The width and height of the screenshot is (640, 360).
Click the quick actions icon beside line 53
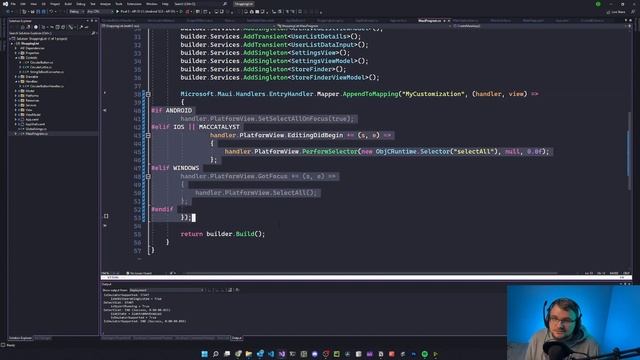pyautogui.click(x=106, y=216)
